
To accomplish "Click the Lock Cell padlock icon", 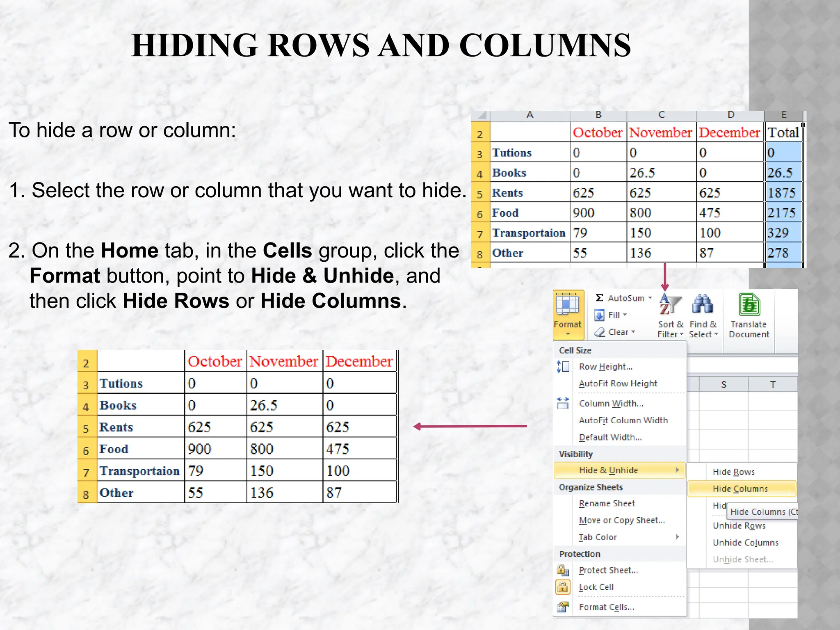I will [x=563, y=587].
